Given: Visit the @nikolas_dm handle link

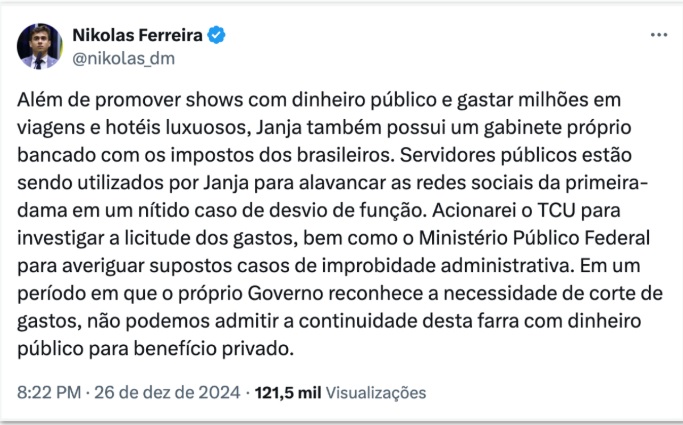Looking at the screenshot, I should pyautogui.click(x=124, y=58).
